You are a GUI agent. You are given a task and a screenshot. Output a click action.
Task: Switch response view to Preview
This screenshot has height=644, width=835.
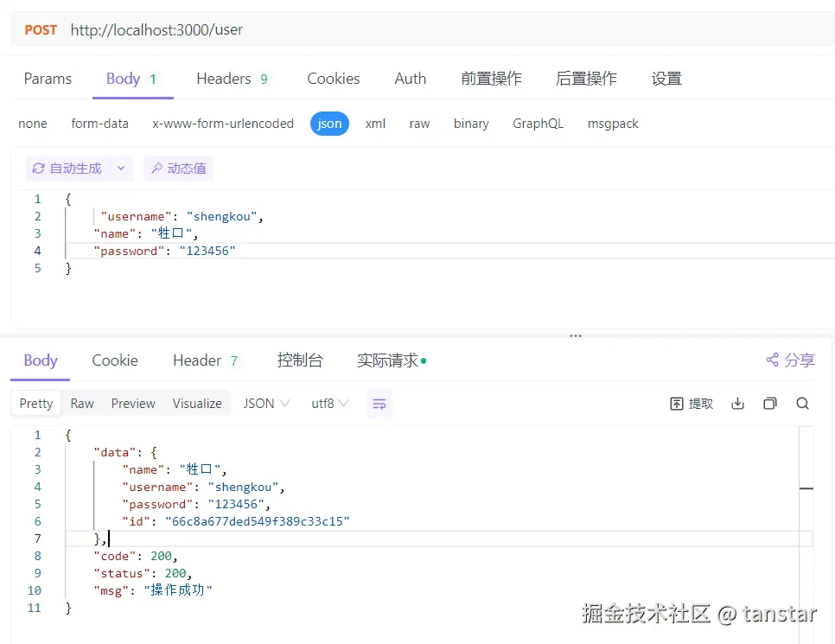133,404
